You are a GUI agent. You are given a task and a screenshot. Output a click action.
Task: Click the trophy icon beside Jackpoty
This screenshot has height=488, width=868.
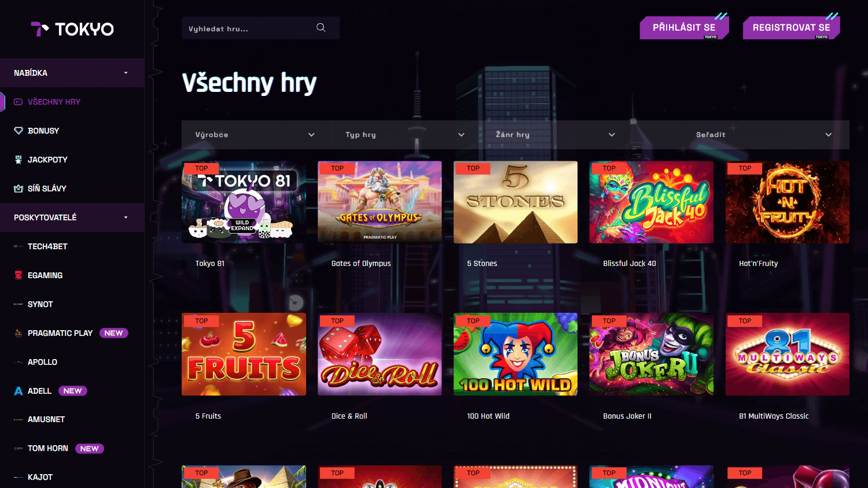tap(19, 160)
